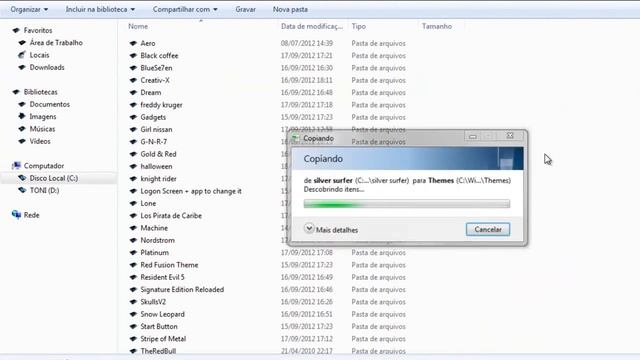640x360 pixels.
Task: Sort by the Nome column header
Action: [x=138, y=26]
